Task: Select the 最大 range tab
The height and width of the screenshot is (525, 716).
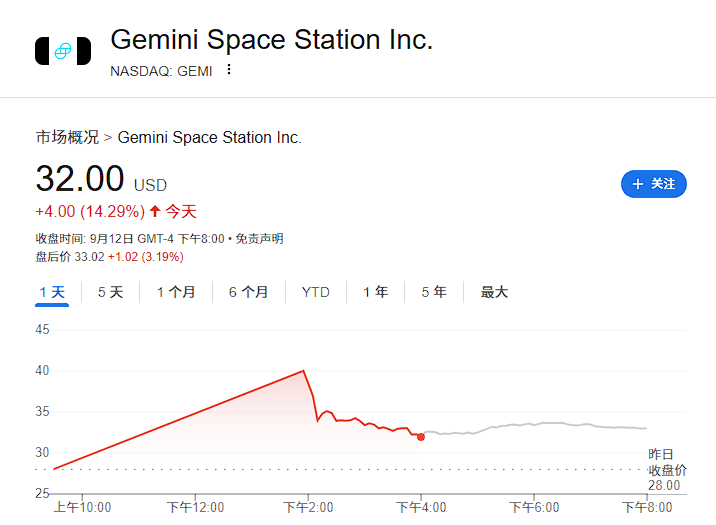Action: [494, 292]
